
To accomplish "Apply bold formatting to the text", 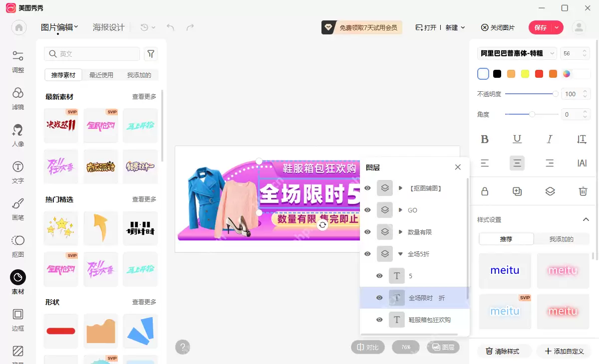I will tap(485, 139).
